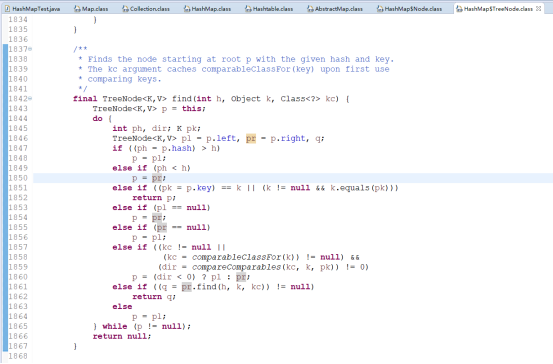Click line number 1846 in the gutter
The image size is (553, 364).
coord(18,138)
